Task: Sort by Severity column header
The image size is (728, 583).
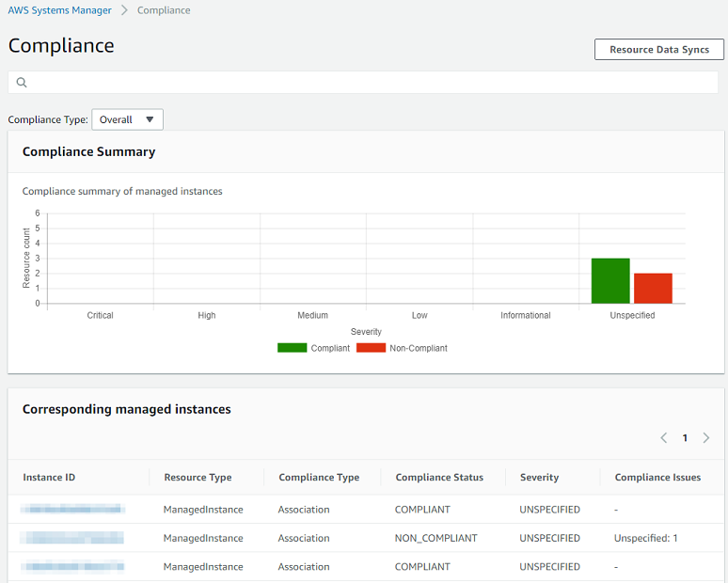Action: (539, 478)
